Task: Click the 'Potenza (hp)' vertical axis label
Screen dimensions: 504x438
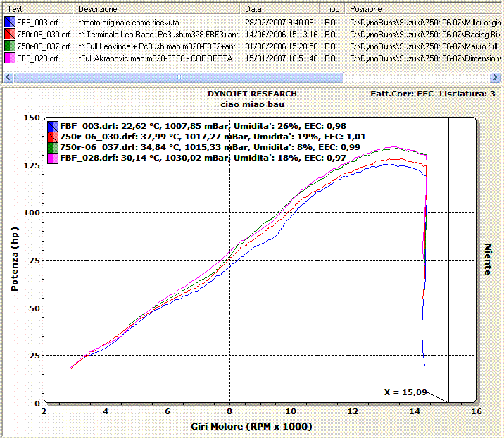Action: click(x=14, y=260)
